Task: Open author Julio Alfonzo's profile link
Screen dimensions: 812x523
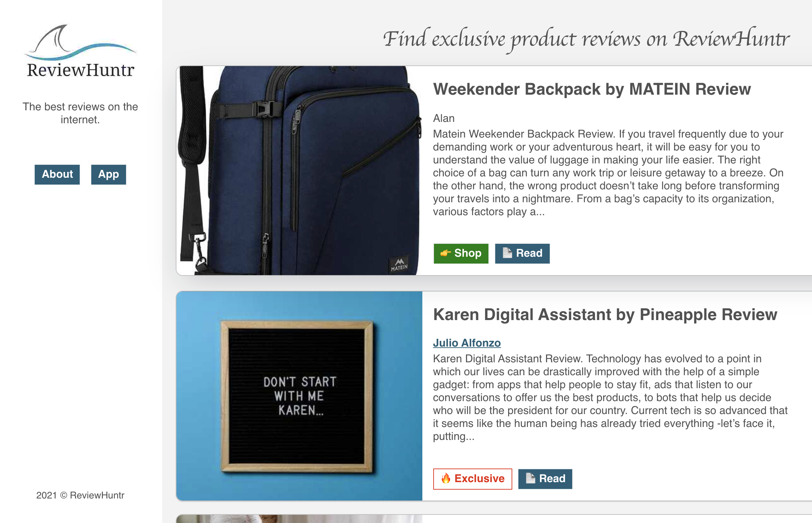Action: pos(467,343)
